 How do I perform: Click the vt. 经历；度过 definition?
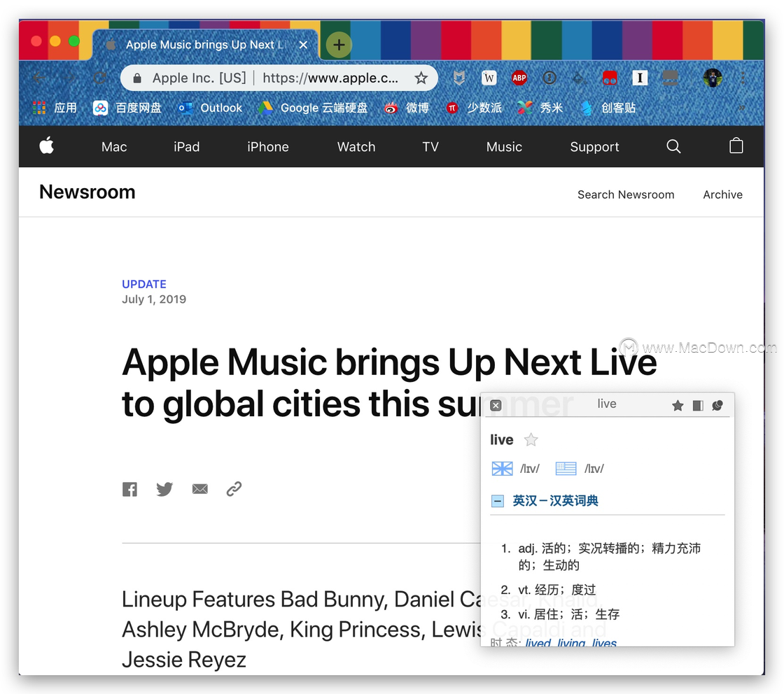[x=556, y=590]
